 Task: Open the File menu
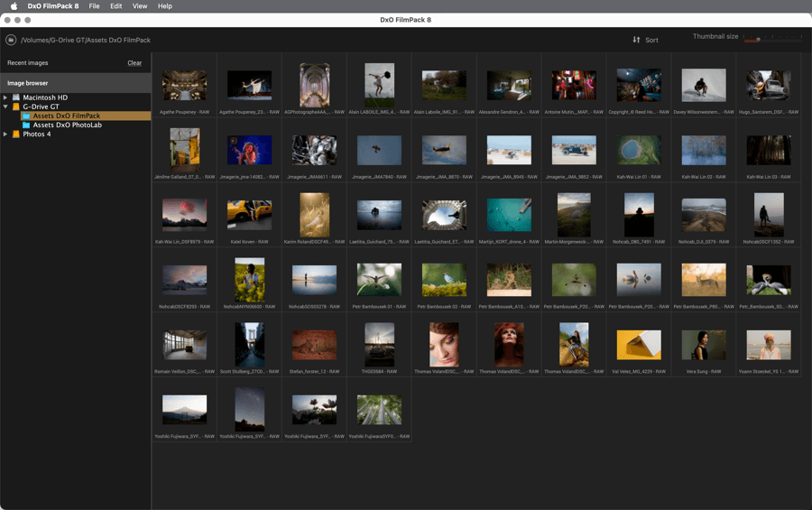(94, 6)
